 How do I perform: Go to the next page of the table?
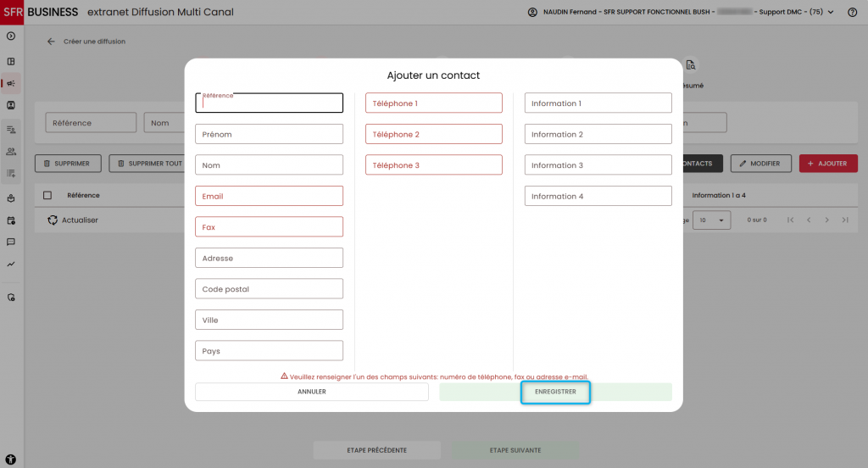(827, 220)
